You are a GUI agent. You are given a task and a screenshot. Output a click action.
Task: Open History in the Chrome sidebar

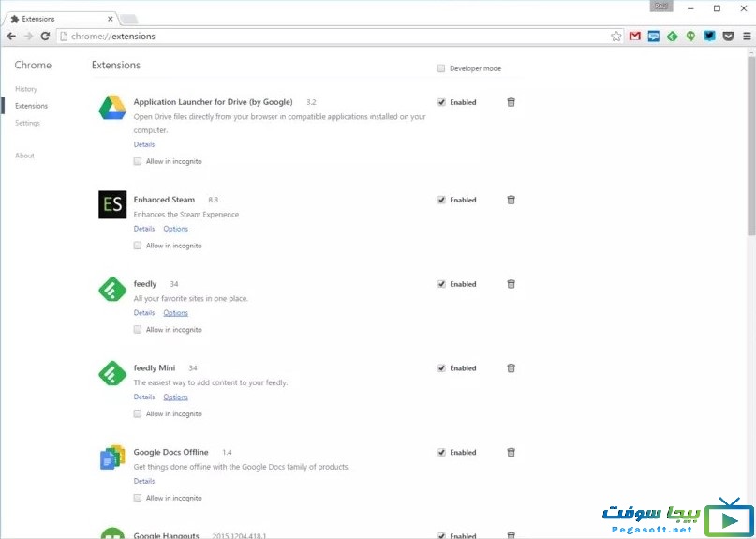[26, 89]
